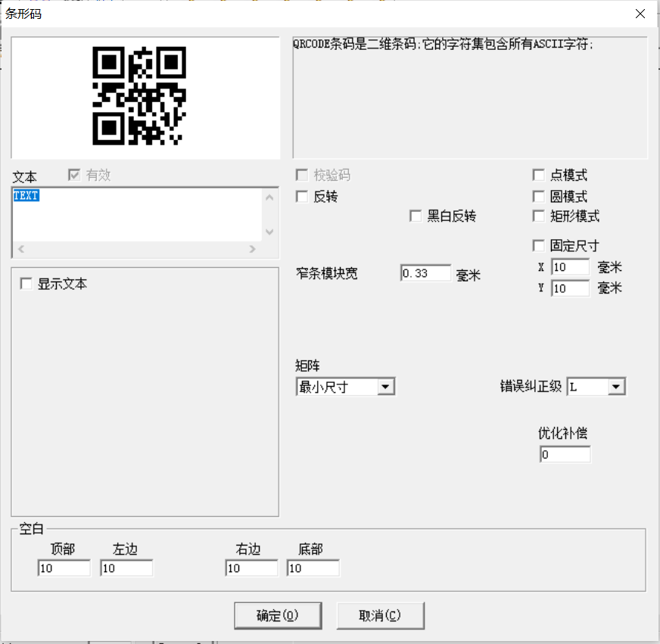
Task: Click the 左边 margin field
Action: click(126, 568)
